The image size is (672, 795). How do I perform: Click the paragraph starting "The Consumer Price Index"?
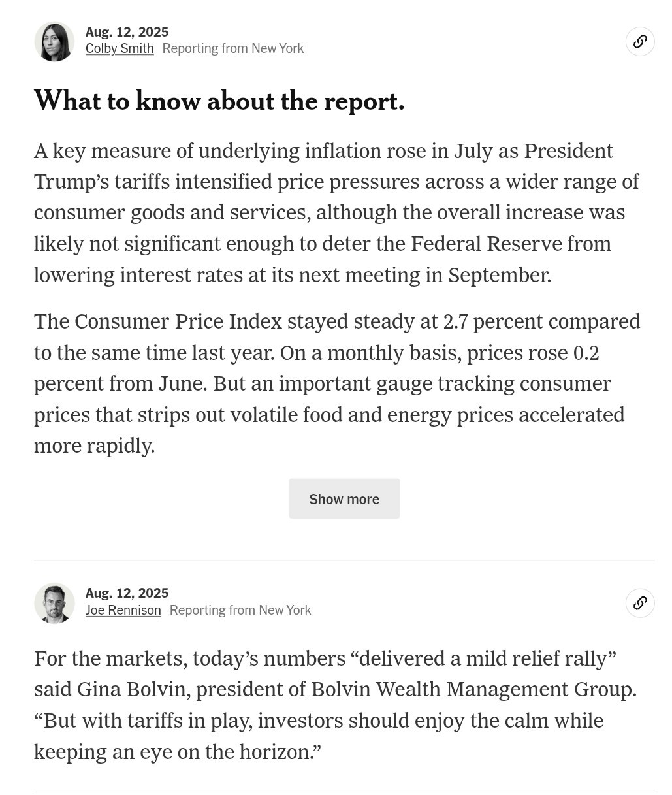click(336, 383)
